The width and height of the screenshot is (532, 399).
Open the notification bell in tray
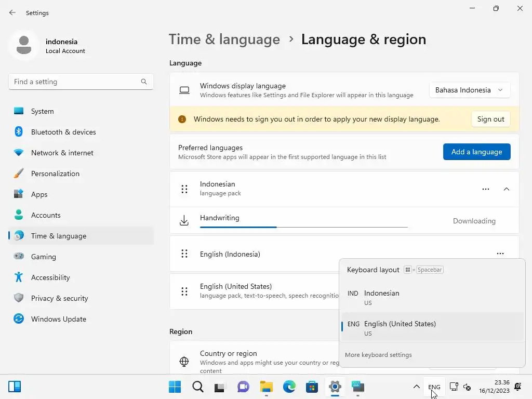pyautogui.click(x=518, y=387)
